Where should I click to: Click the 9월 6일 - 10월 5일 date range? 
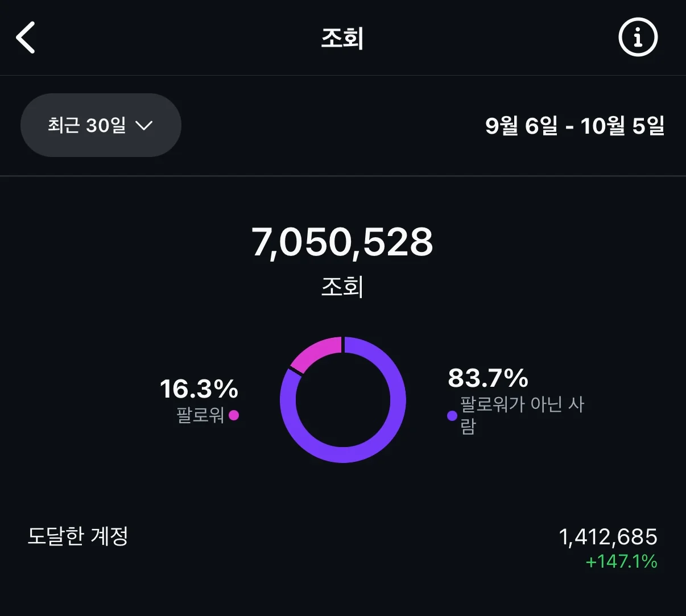[575, 126]
